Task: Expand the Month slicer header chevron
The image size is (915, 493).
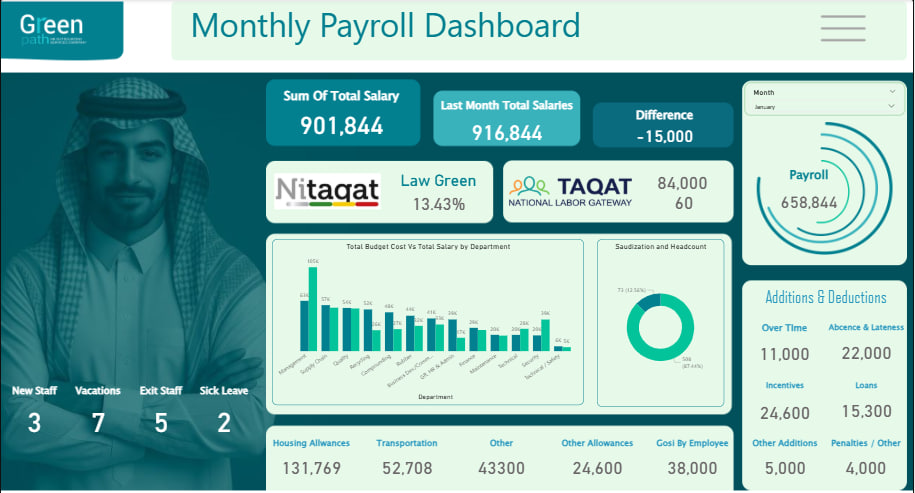Action: click(891, 92)
